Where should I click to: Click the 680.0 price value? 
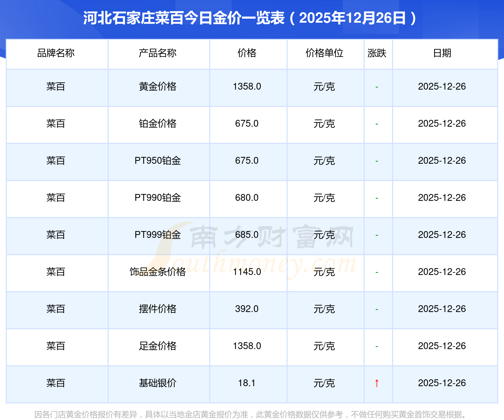coord(247,198)
